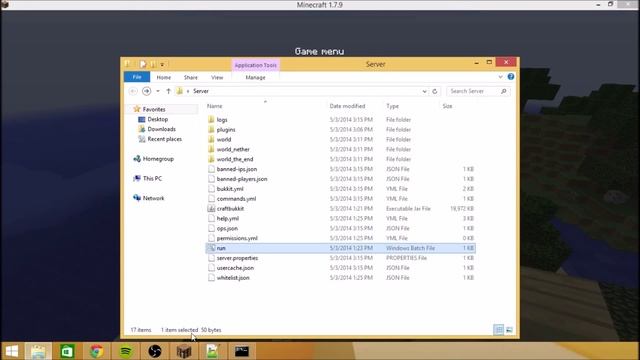Click the Properties quick access icon
Viewport: 640px width, 360px height.
pos(142,64)
